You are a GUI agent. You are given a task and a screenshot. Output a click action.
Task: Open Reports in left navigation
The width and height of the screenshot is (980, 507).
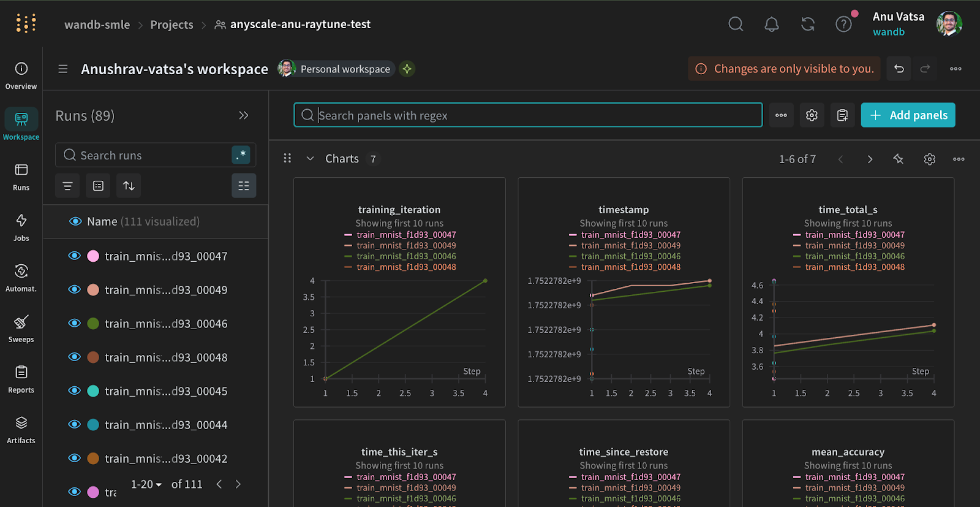(21, 379)
